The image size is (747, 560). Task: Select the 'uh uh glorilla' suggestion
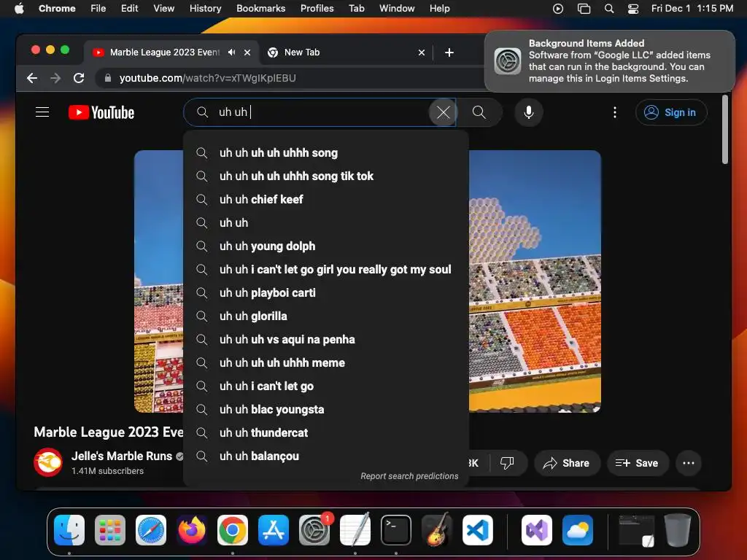pyautogui.click(x=326, y=316)
